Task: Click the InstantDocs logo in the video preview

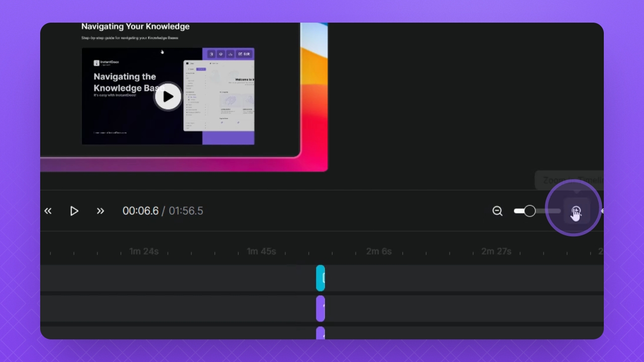Action: tap(106, 63)
